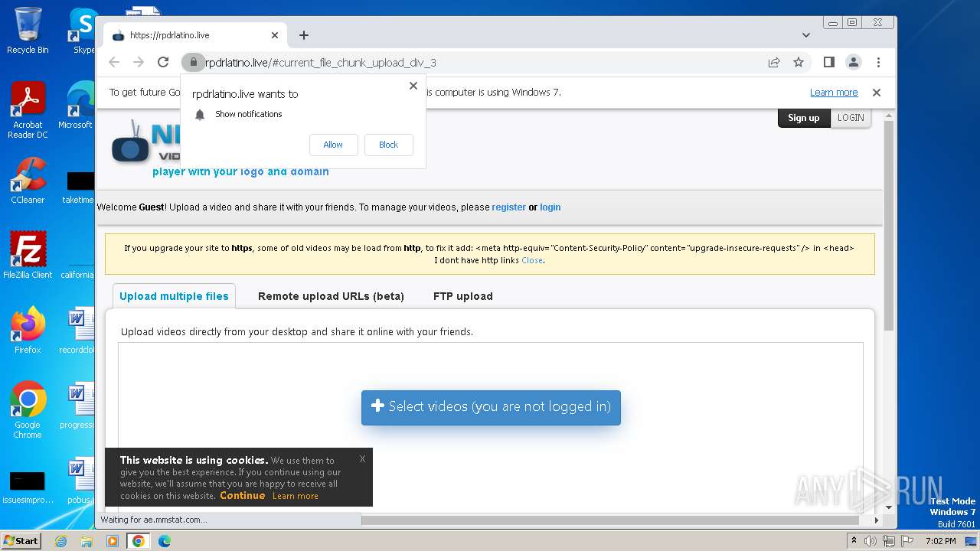980x551 pixels.
Task: Open Google Chrome desktop shortcut
Action: (28, 410)
